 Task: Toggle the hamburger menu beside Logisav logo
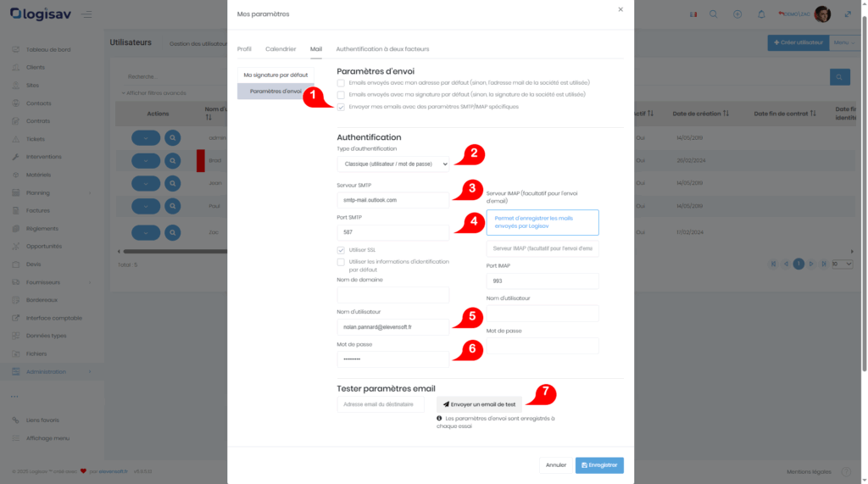(x=86, y=14)
